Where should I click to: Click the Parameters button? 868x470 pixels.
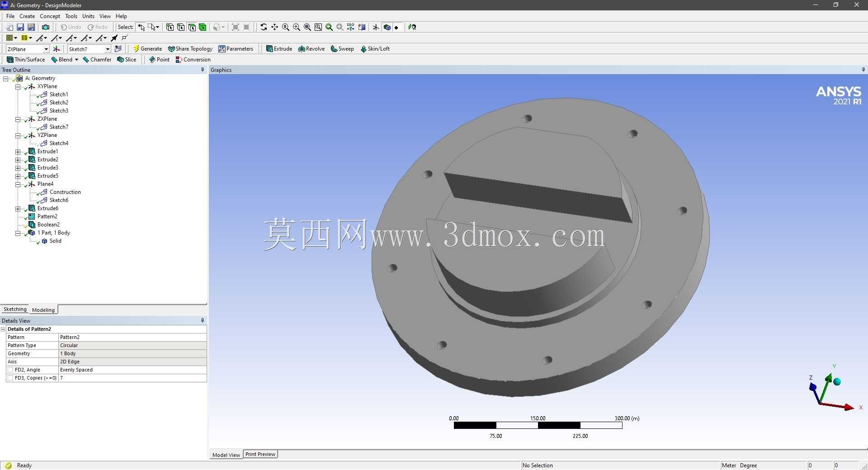pos(236,49)
